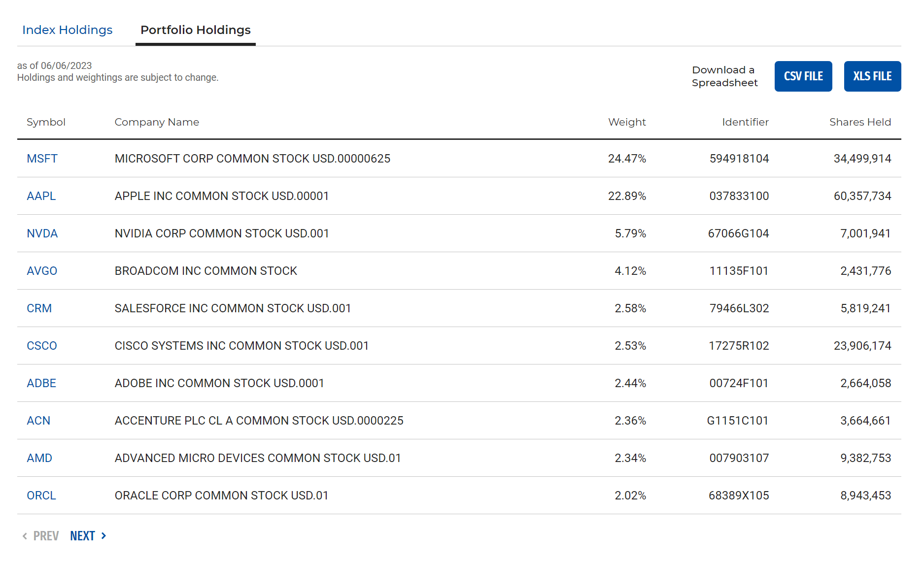The image size is (924, 562).
Task: Click the Weight column header
Action: [x=627, y=122]
